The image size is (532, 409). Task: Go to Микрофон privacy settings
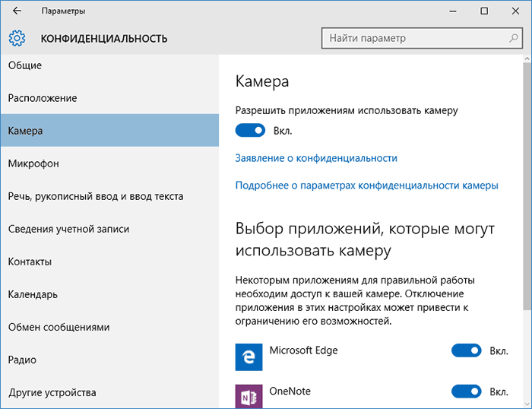coord(33,163)
